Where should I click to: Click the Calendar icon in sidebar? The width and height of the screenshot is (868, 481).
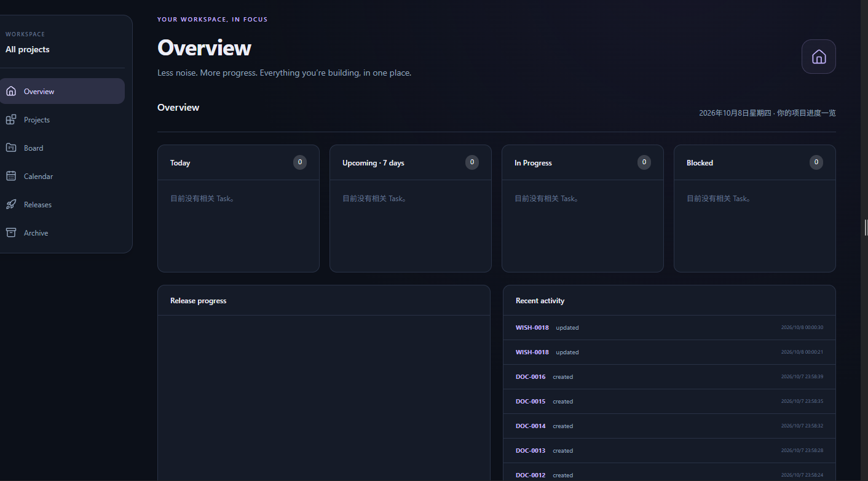[11, 176]
